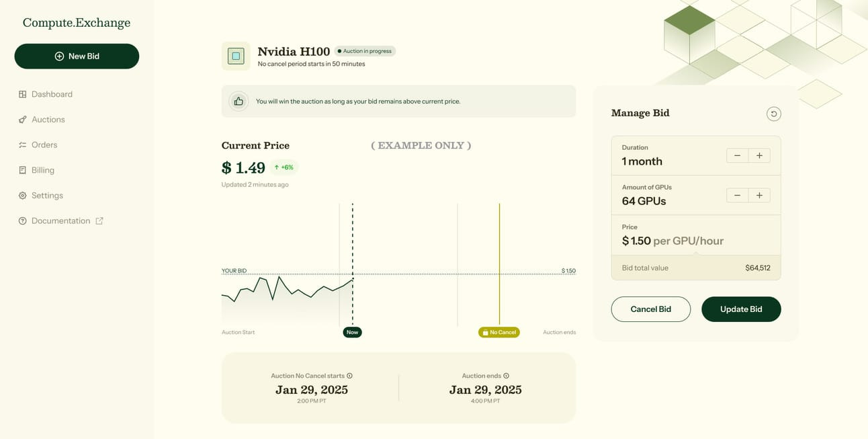Screen dimensions: 868x439
Task: Click the Auction in progress status badge
Action: (365, 51)
